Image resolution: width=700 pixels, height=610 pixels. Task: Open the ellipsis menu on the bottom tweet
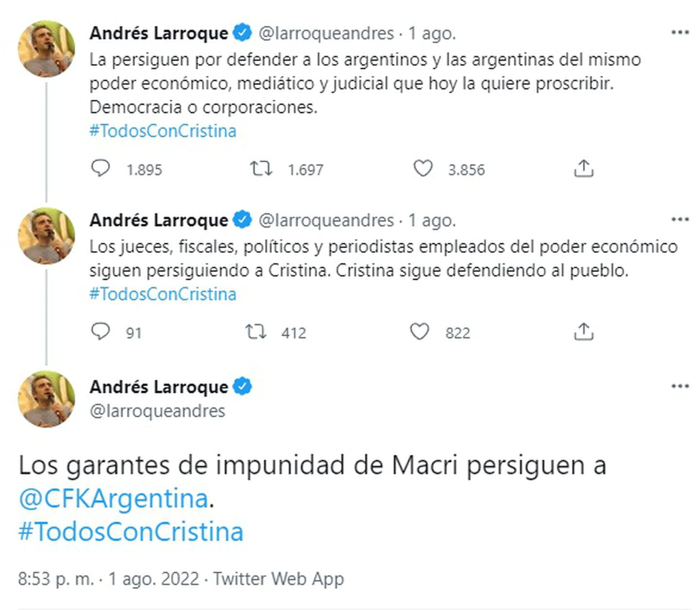click(x=680, y=385)
